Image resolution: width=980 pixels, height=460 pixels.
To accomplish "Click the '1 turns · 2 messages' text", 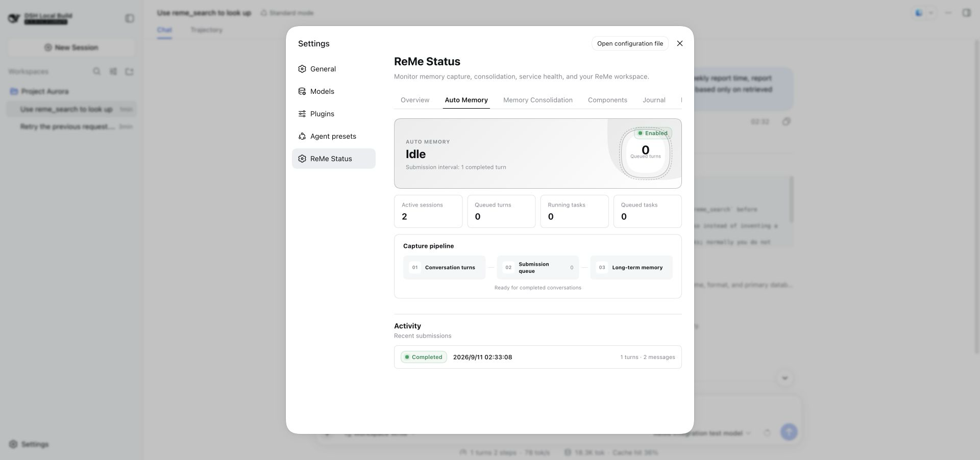I will [647, 357].
